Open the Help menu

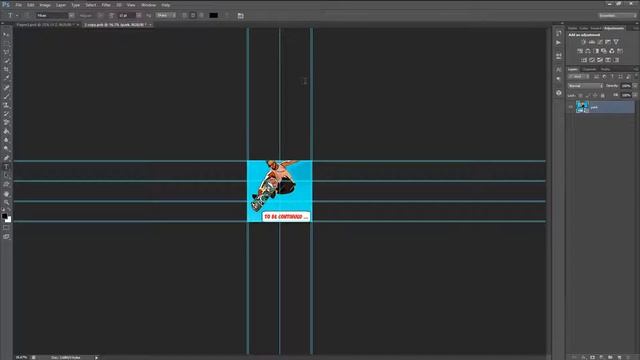click(x=165, y=5)
